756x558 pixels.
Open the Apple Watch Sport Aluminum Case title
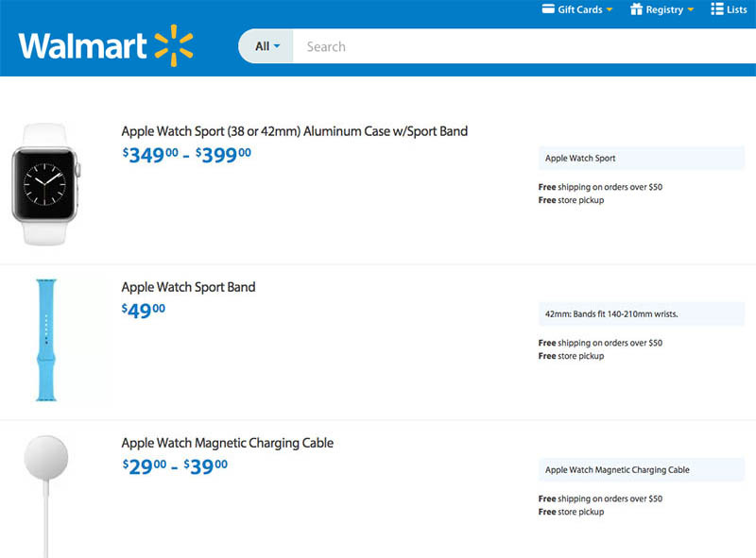(x=294, y=131)
